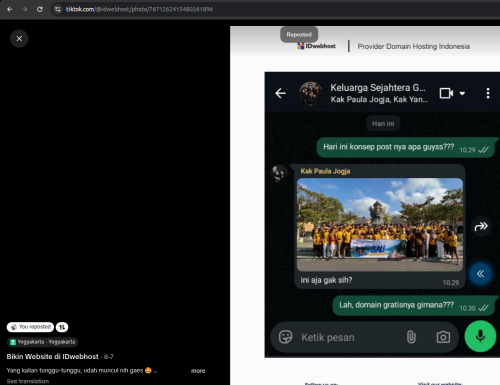Click See translation under the caption
Image resolution: width=500 pixels, height=385 pixels.
[x=28, y=381]
